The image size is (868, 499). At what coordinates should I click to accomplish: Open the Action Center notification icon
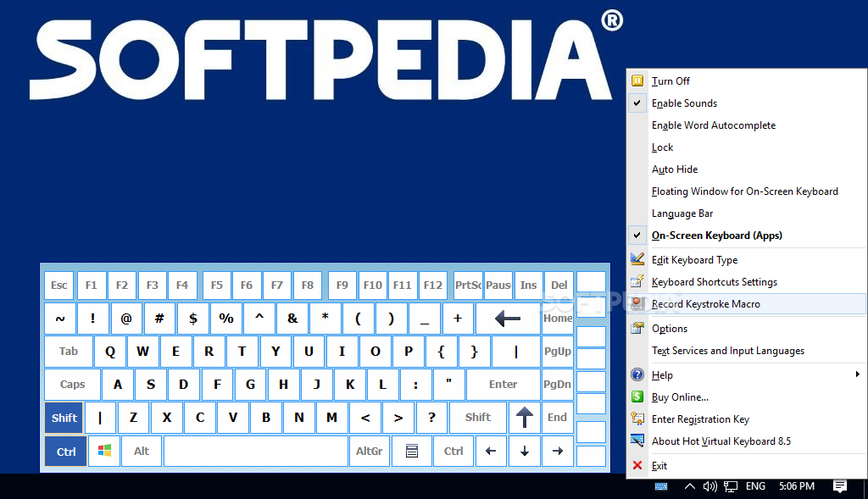[840, 486]
